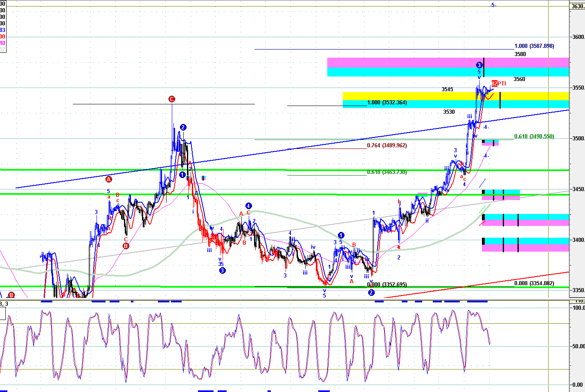Select blue circled 2 near 0.000 (3352.695)
This screenshot has height=392, width=585.
click(x=371, y=293)
